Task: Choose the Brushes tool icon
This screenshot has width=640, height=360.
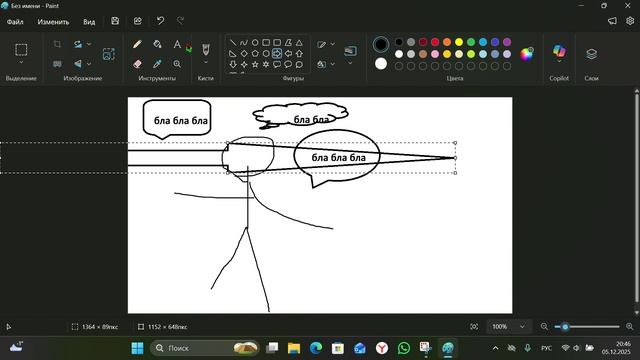Action: (206, 49)
